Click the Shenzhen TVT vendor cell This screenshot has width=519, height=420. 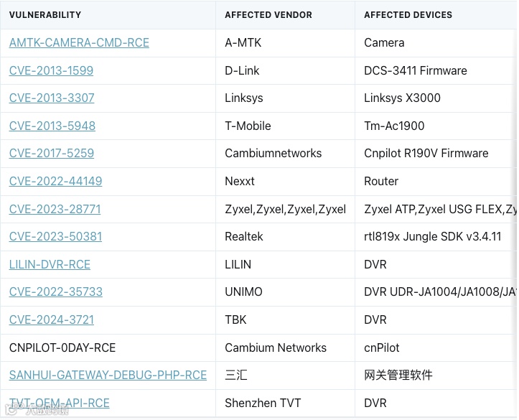click(263, 403)
